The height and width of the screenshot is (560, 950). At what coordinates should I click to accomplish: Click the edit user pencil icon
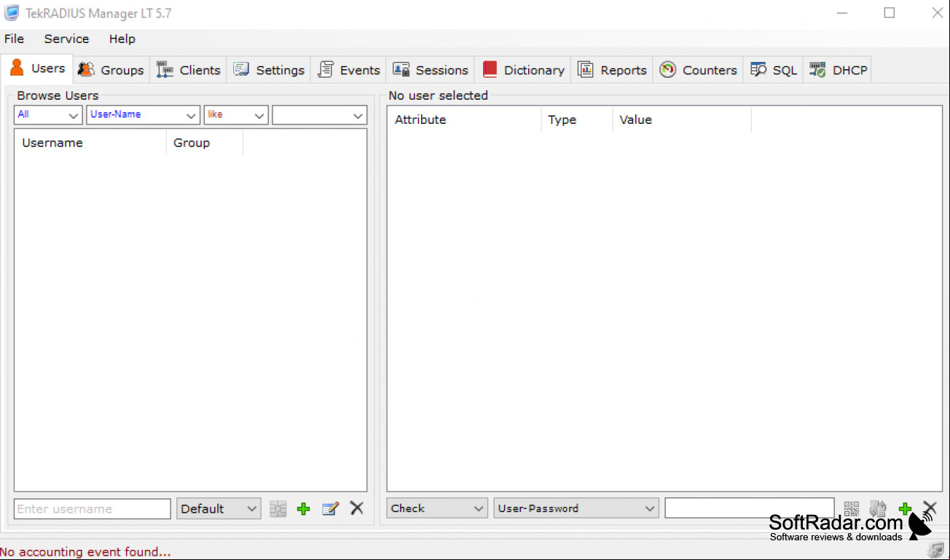[x=330, y=509]
